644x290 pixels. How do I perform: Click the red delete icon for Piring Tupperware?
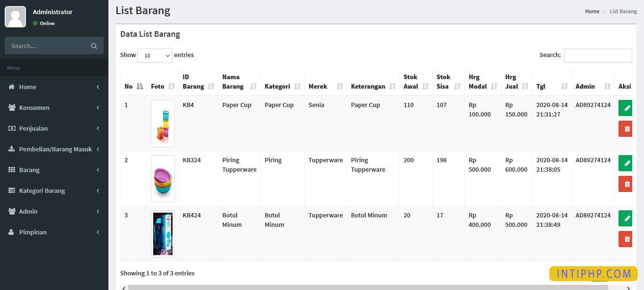point(626,184)
